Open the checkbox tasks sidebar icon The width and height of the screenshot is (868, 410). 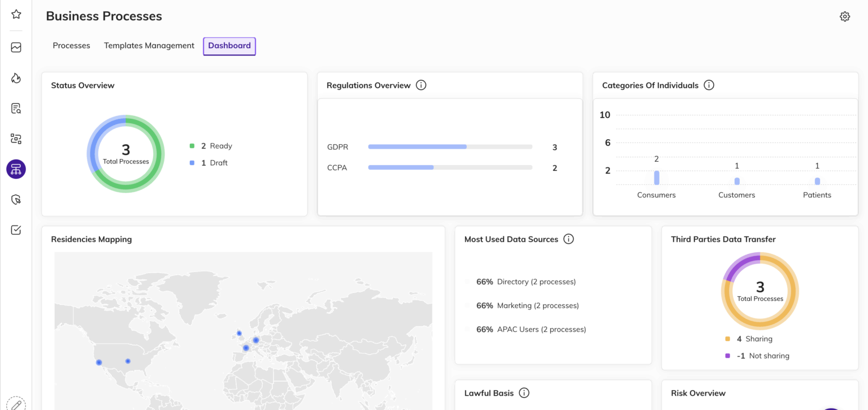(x=16, y=230)
